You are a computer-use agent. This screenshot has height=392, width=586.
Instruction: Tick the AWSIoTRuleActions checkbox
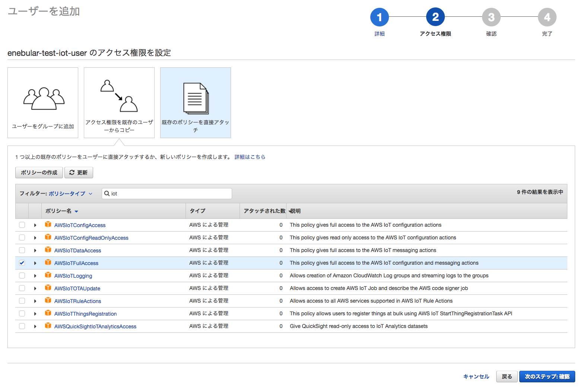[x=22, y=301]
